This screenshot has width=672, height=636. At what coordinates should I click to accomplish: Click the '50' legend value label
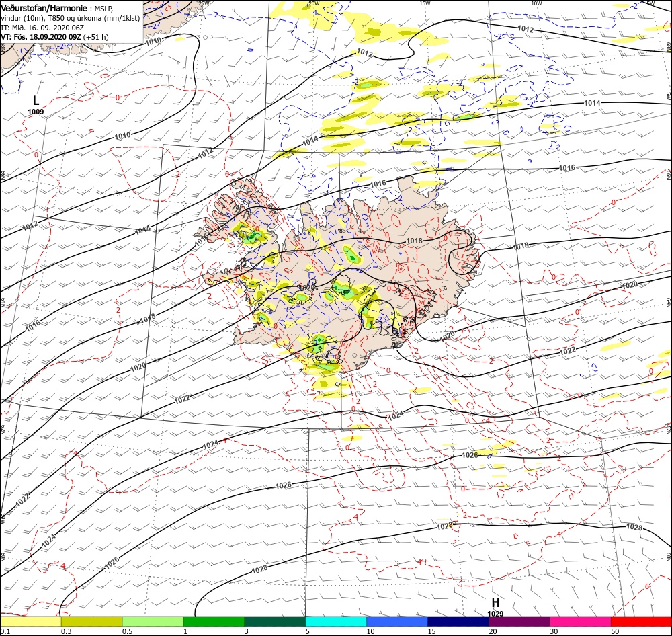pyautogui.click(x=615, y=631)
